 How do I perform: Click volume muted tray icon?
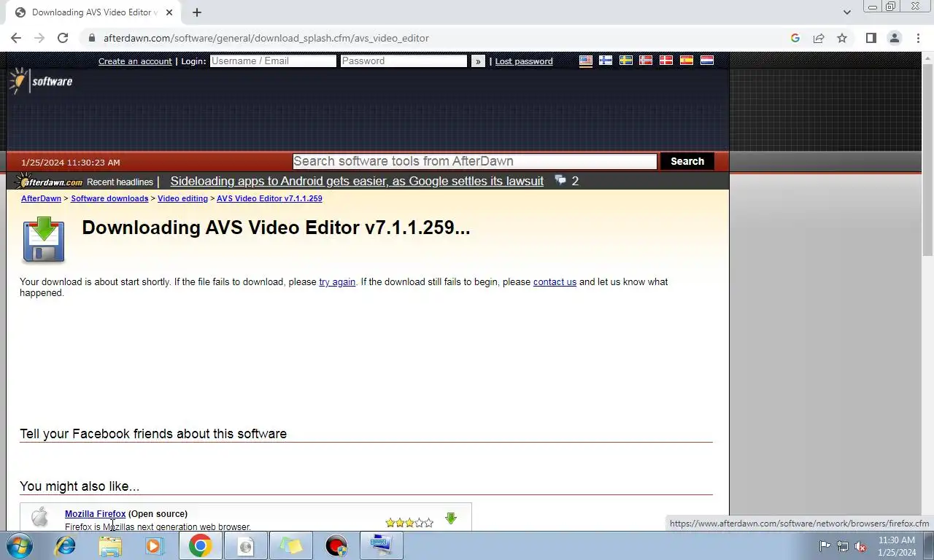pyautogui.click(x=860, y=546)
